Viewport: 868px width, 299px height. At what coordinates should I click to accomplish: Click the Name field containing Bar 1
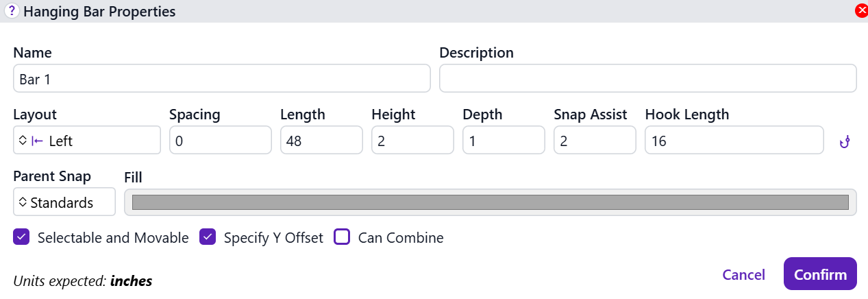pyautogui.click(x=221, y=79)
